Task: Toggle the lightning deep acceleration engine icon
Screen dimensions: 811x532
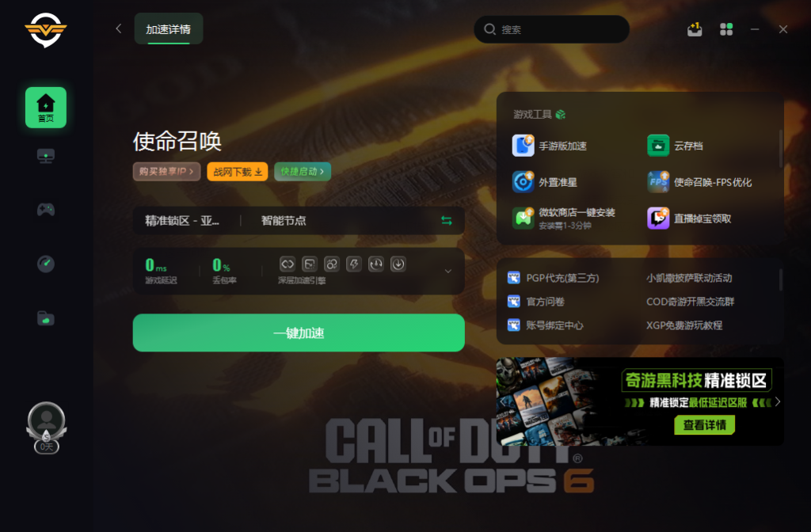Action: click(x=354, y=264)
